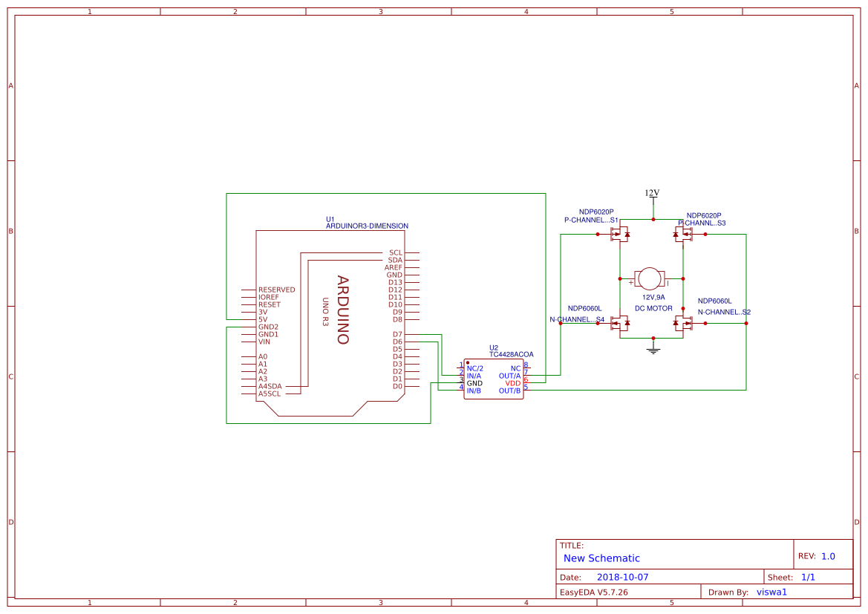This screenshot has width=868, height=614.
Task: Click the D9 pin label
Action: (x=397, y=313)
